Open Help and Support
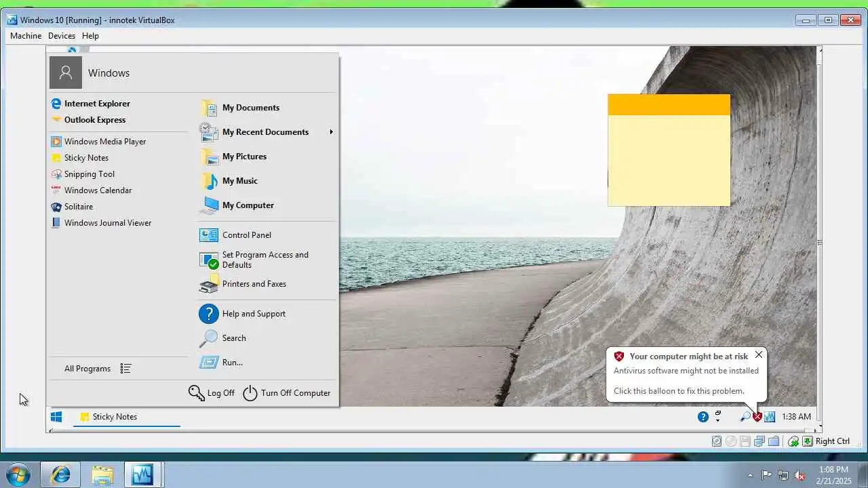 pyautogui.click(x=242, y=314)
